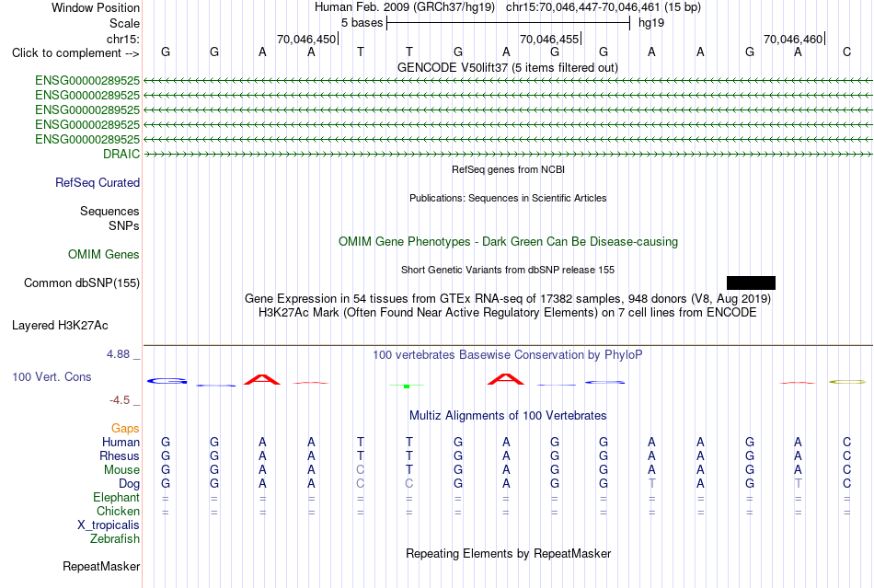Image resolution: width=874 pixels, height=588 pixels.
Task: Click the 70,046,460 ruler position marker
Action: tap(793, 39)
